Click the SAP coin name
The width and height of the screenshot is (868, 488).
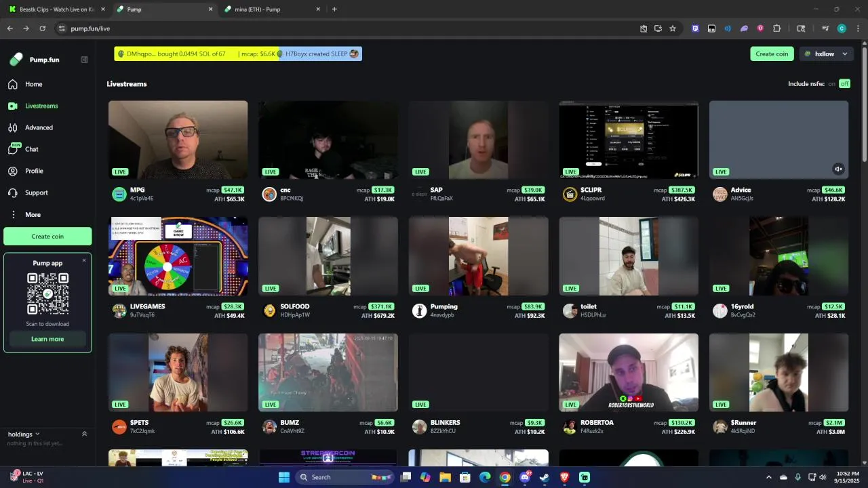(436, 190)
